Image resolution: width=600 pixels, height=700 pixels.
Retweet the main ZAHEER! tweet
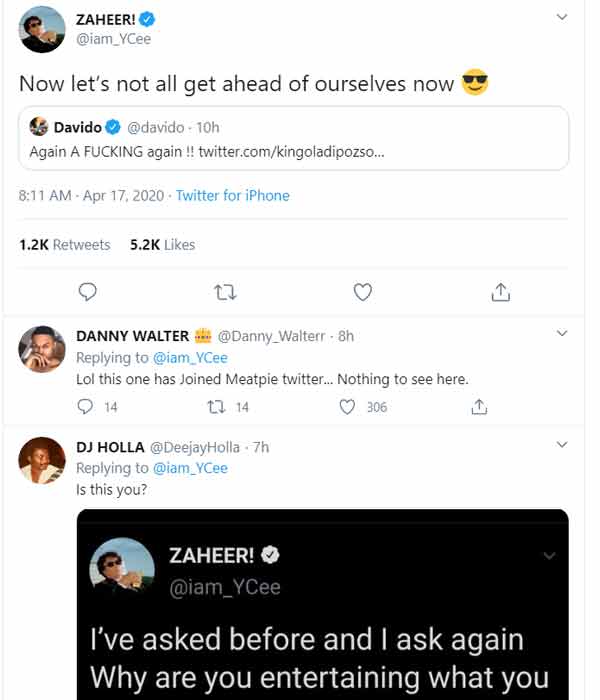[225, 292]
